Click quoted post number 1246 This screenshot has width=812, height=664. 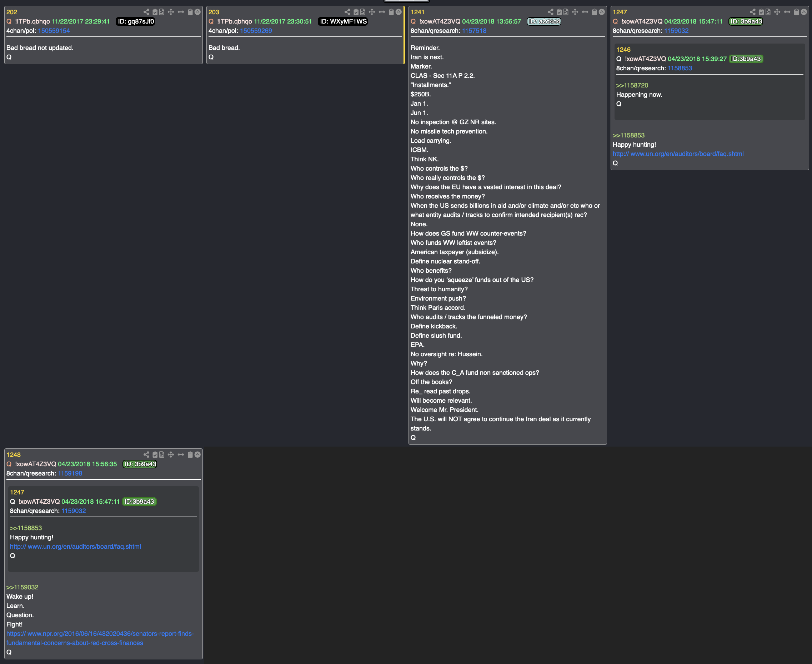(x=623, y=49)
